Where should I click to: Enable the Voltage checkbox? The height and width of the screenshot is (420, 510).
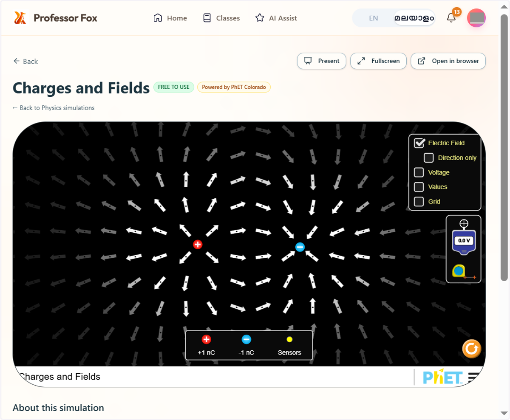pos(419,172)
